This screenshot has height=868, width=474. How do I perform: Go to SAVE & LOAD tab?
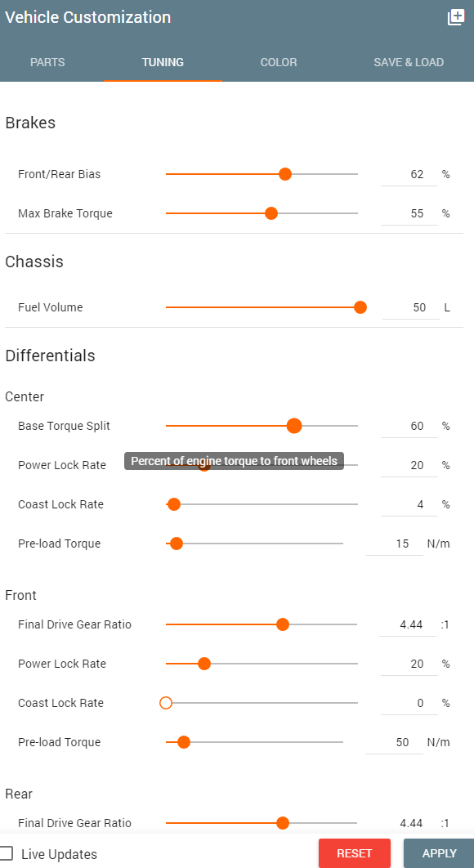click(x=409, y=63)
